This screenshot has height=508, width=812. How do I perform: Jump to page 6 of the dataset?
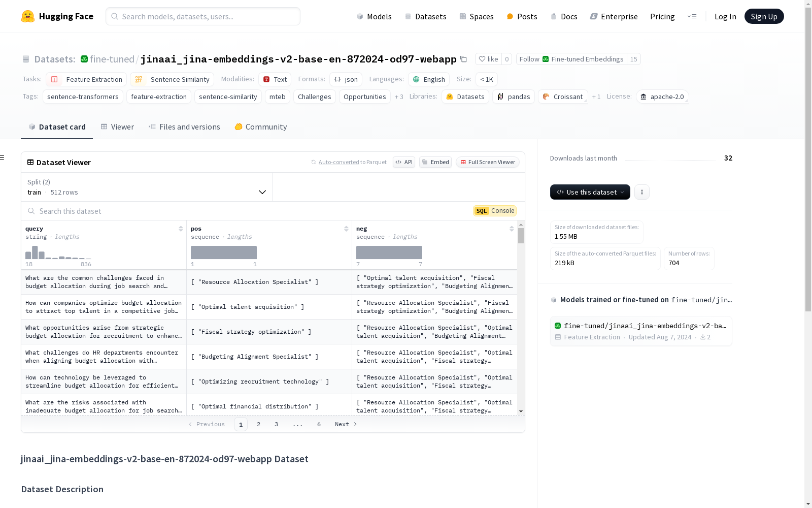319,424
